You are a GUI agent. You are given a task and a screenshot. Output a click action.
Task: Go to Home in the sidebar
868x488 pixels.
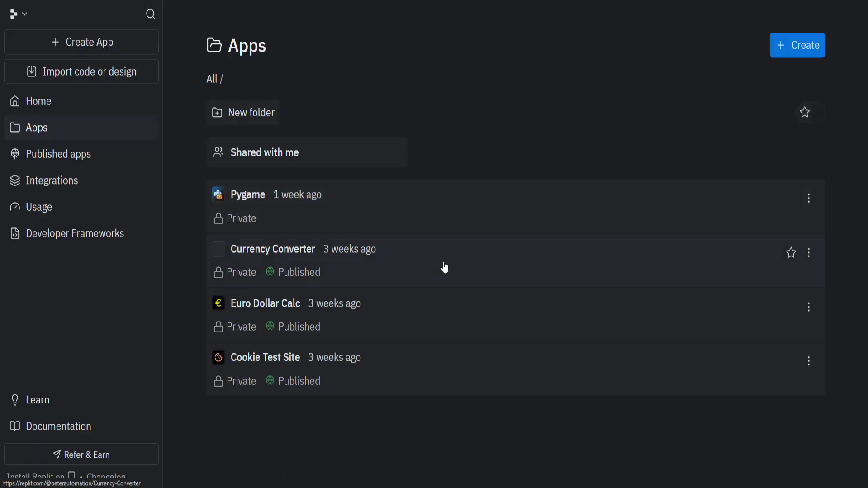click(x=38, y=101)
